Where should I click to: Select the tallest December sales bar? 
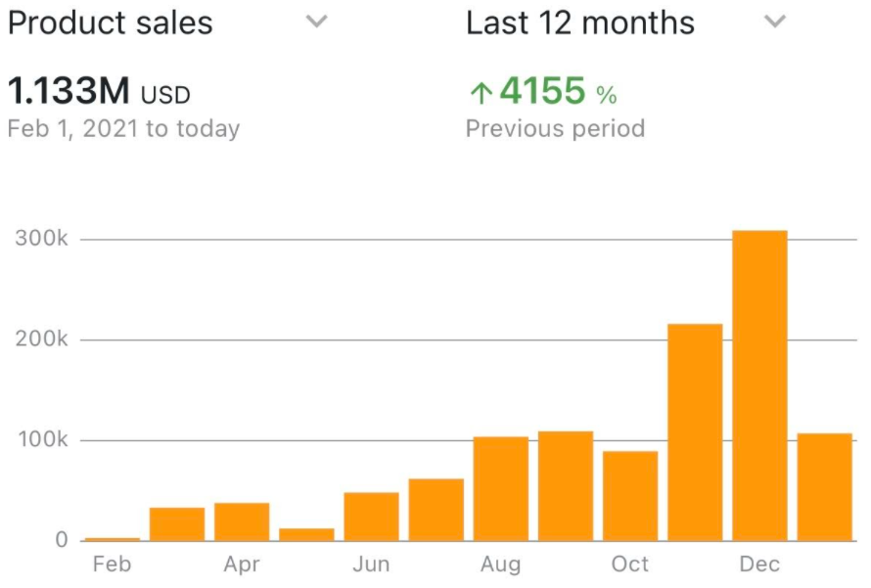759,385
